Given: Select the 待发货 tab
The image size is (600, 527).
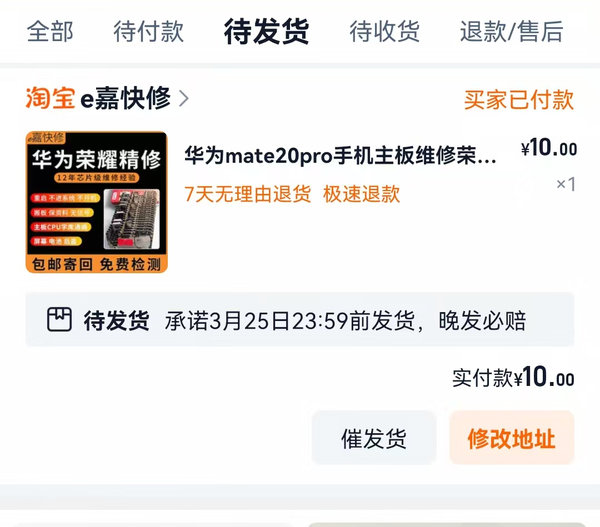Looking at the screenshot, I should coord(266,31).
